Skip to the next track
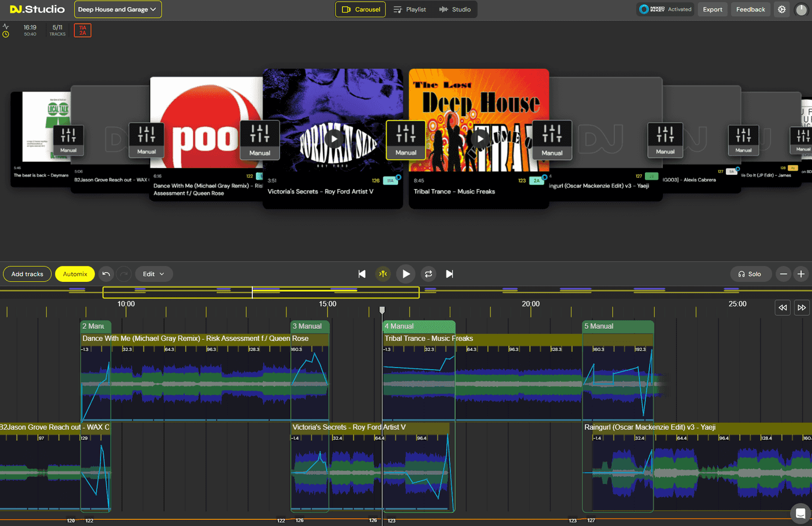This screenshot has width=812, height=526. point(449,274)
